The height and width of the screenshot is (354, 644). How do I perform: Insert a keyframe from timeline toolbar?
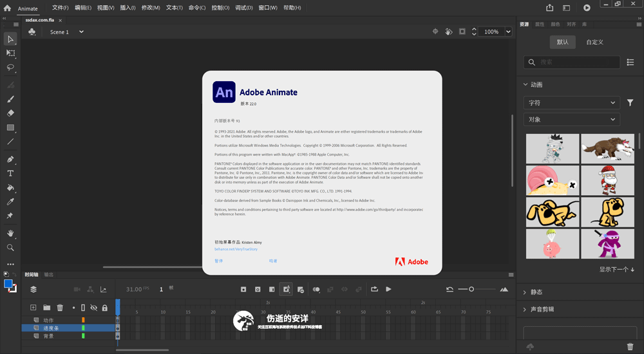[x=243, y=290]
